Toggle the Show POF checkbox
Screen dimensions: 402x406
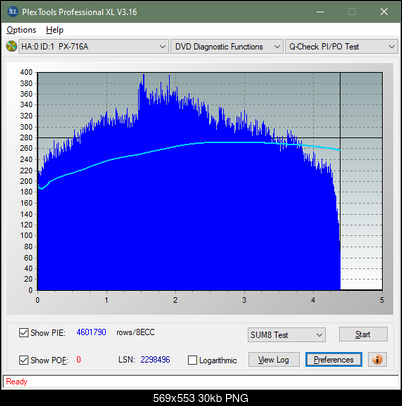pyautogui.click(x=24, y=360)
